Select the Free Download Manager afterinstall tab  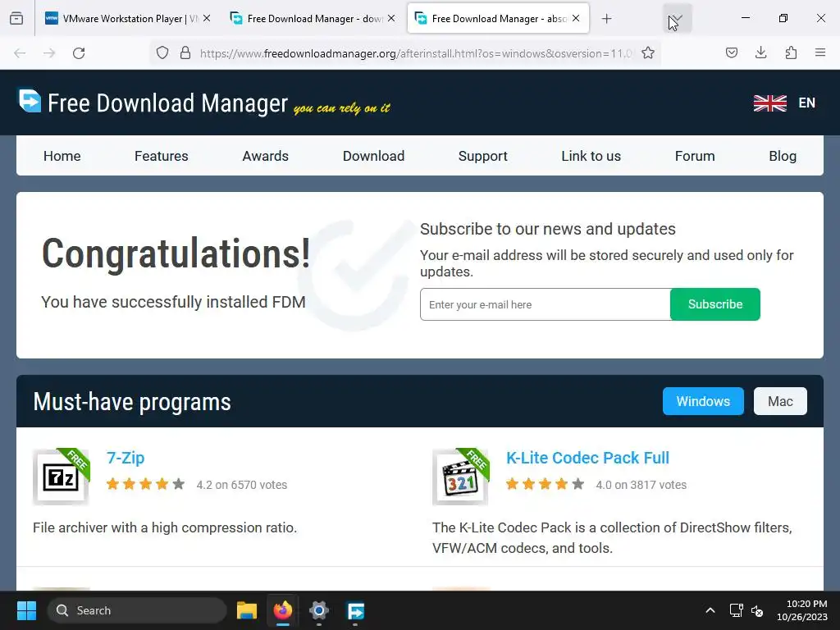(498, 18)
